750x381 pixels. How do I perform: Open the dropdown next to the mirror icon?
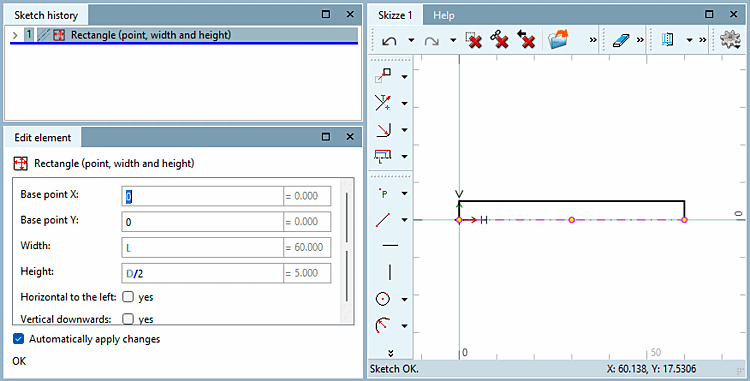point(689,41)
